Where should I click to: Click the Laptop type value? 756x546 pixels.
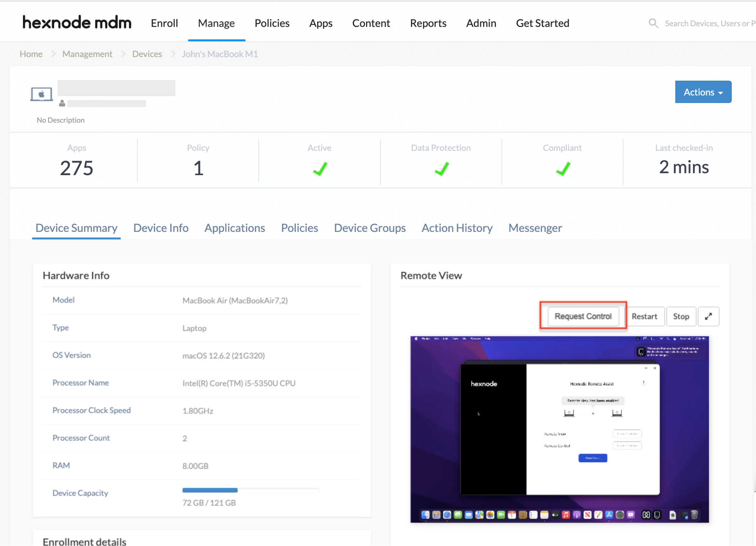click(194, 328)
